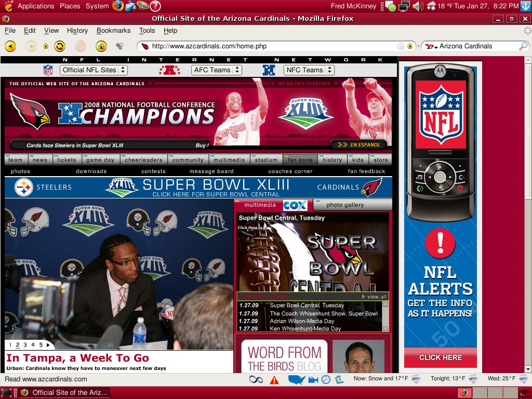Screen dimensions: 532x399
Task: Click the AFC logo icon
Action: (170, 70)
